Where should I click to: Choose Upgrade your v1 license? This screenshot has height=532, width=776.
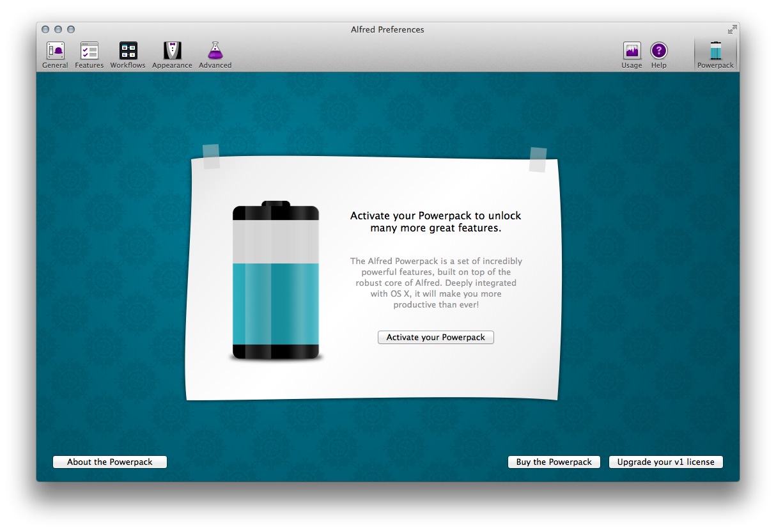pos(666,462)
